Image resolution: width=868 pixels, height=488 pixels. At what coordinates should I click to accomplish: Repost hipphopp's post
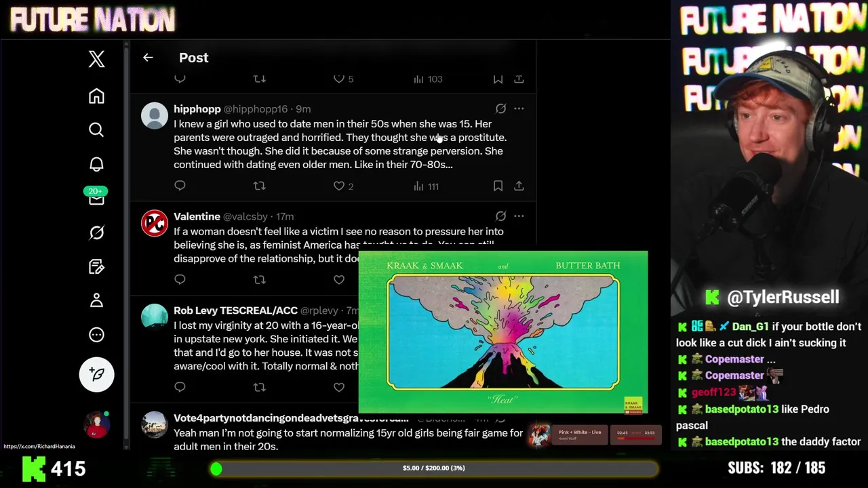pyautogui.click(x=259, y=186)
